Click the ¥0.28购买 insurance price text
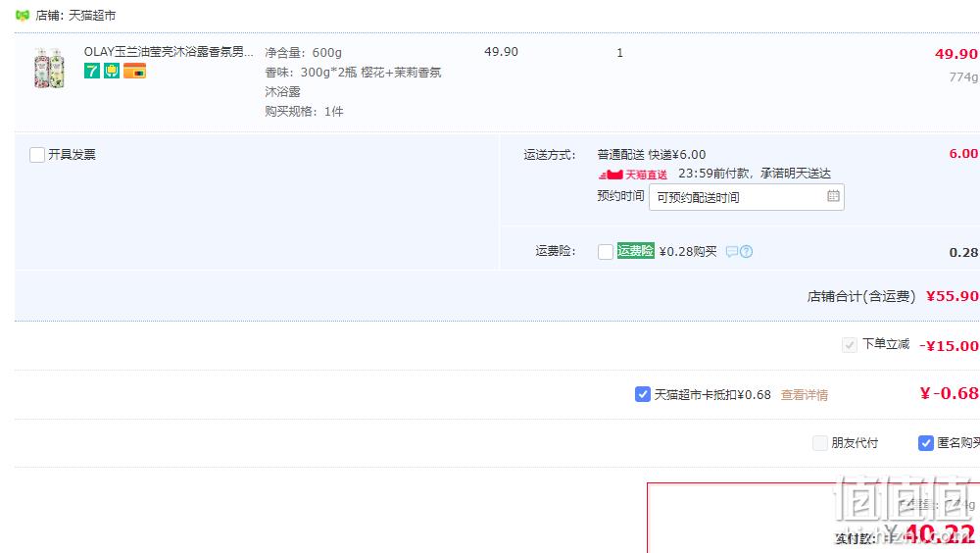 click(688, 251)
